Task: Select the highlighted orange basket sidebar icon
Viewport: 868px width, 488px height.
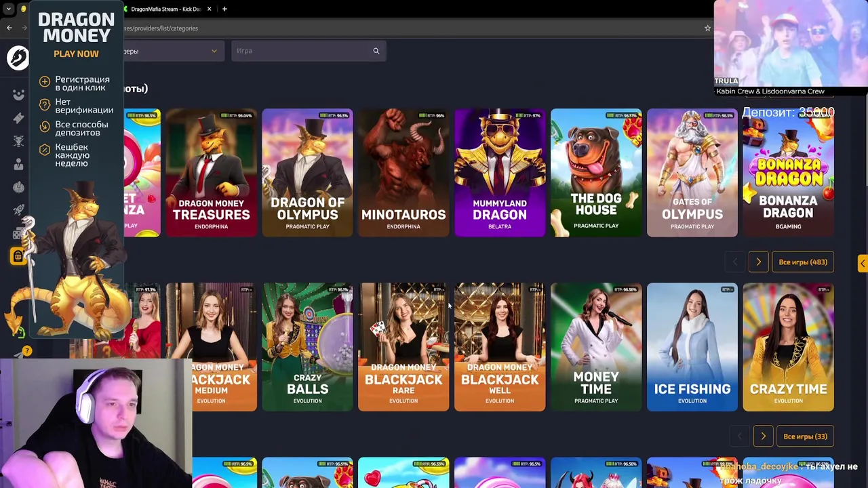Action: point(18,256)
